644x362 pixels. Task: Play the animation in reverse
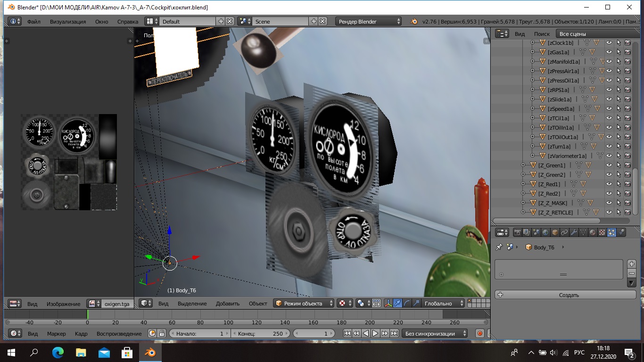(x=366, y=333)
